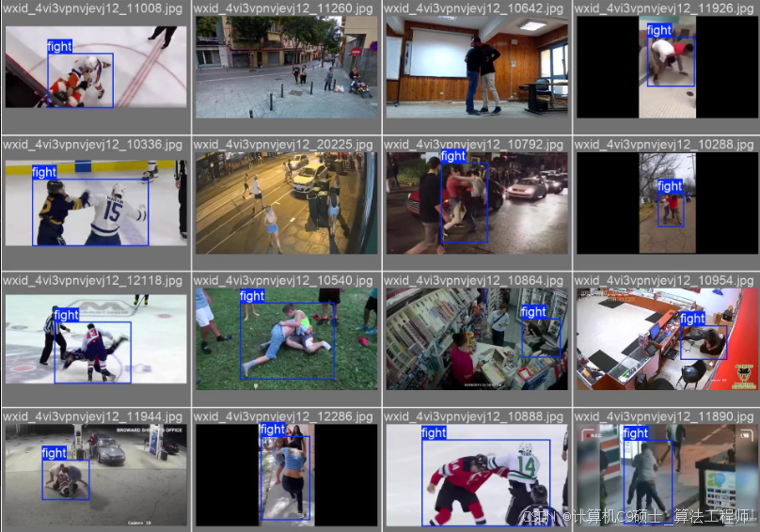The height and width of the screenshot is (532, 760).
Task: Open the thumbnail of image 11890.jpg
Action: tap(667, 476)
